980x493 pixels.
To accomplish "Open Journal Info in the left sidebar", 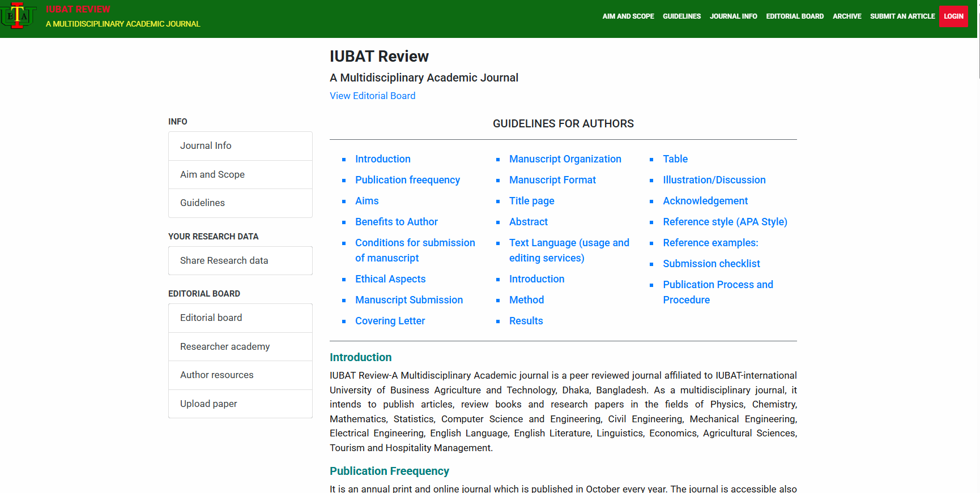I will coord(240,146).
